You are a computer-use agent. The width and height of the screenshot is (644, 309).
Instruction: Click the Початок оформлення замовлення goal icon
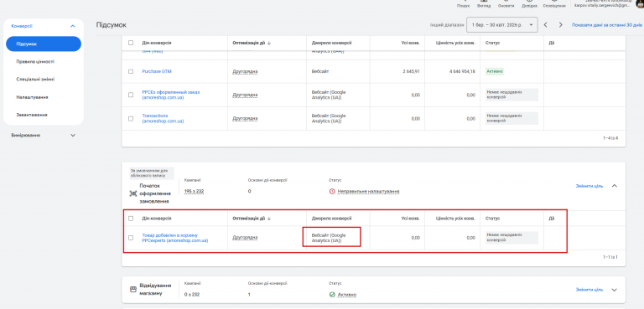coord(133,193)
